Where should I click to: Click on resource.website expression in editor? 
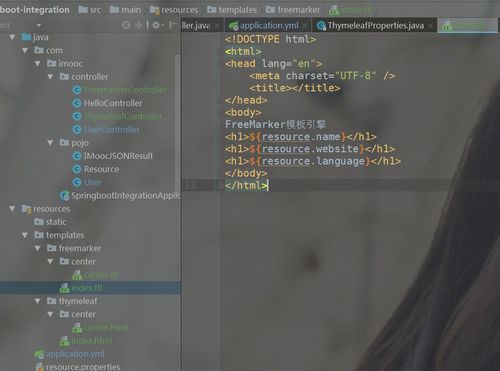pyautogui.click(x=310, y=149)
